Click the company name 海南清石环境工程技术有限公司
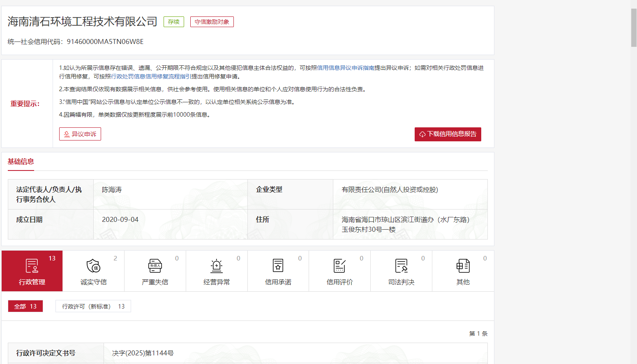This screenshot has height=364, width=637. coord(82,21)
